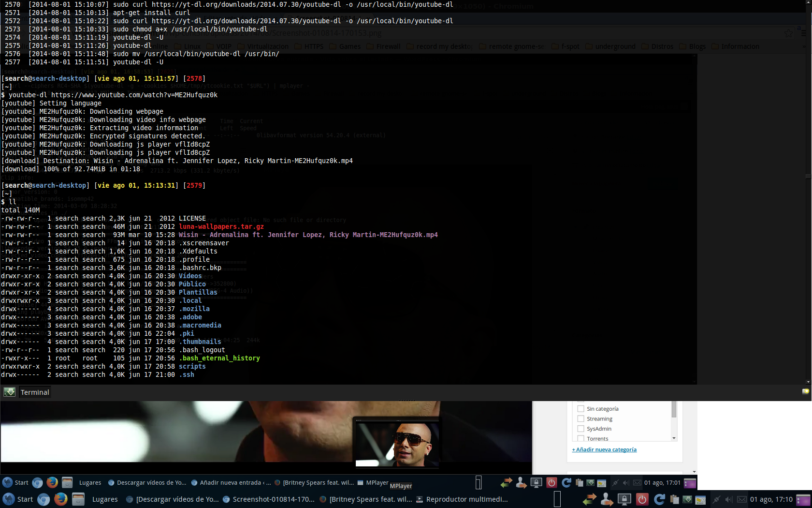Click the workspace pager in the 17:10 panel
This screenshot has width=812, height=508.
(x=557, y=499)
